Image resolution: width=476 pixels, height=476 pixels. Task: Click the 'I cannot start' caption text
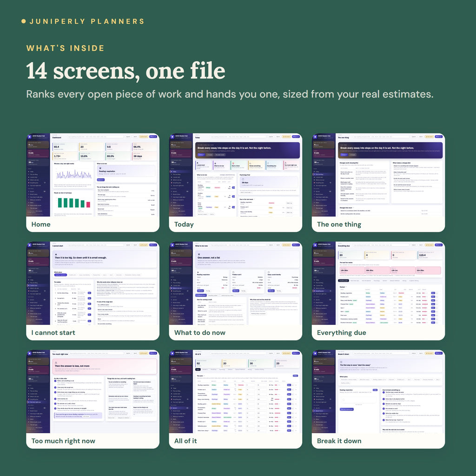pyautogui.click(x=53, y=333)
